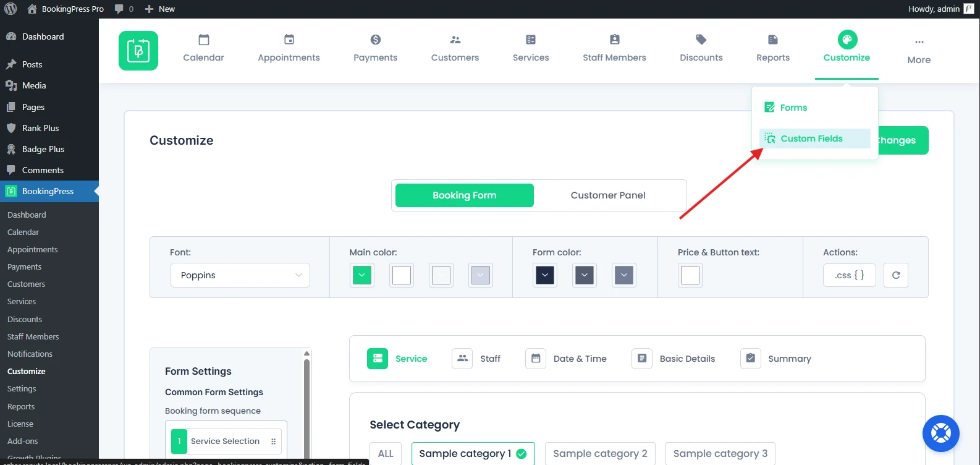980x465 pixels.
Task: Open the Appointments icon in top navigation
Action: 289,40
